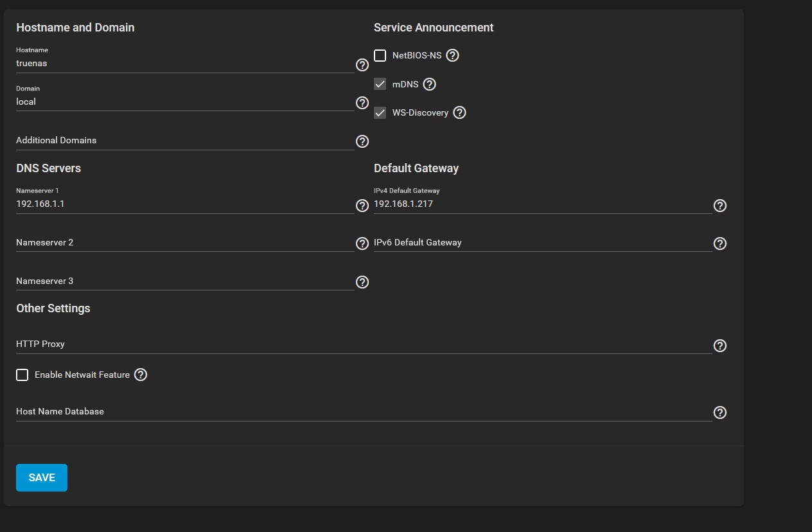The height and width of the screenshot is (532, 812).
Task: Tick the Enable Netwait Feature checkbox
Action: (x=22, y=375)
